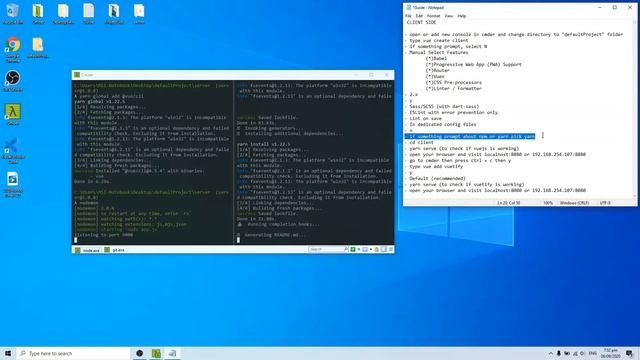This screenshot has width=640, height=360.
Task: Create a new console with the green plus
Action: [x=353, y=249]
